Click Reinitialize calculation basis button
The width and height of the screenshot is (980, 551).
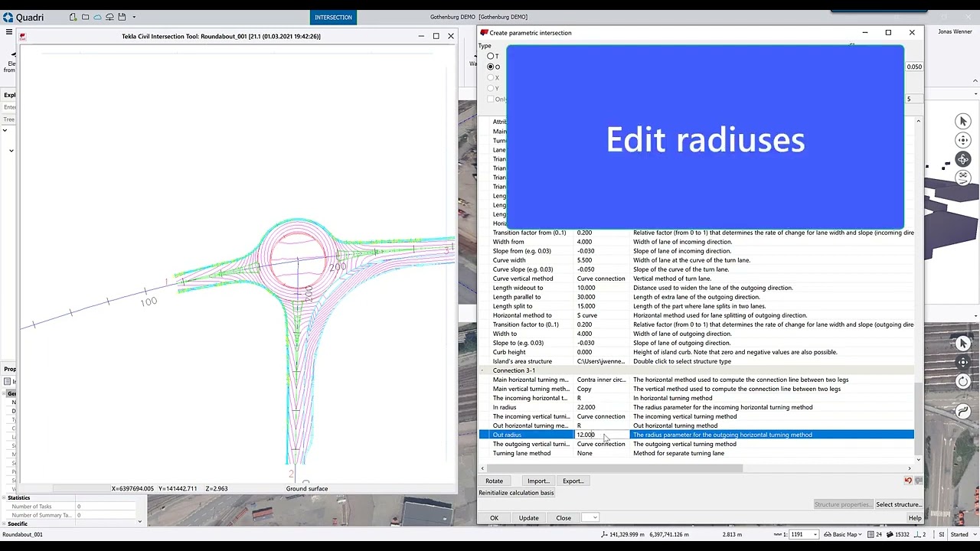(516, 493)
